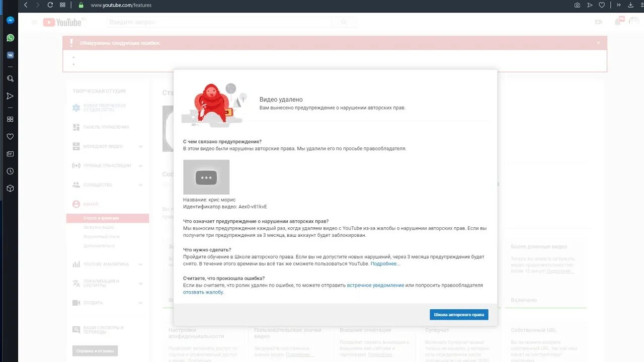644x362 pixels.
Task: Click the ТВОРЧЕСКАЯ СТУДИЯ sidebar heading
Action: click(x=99, y=91)
